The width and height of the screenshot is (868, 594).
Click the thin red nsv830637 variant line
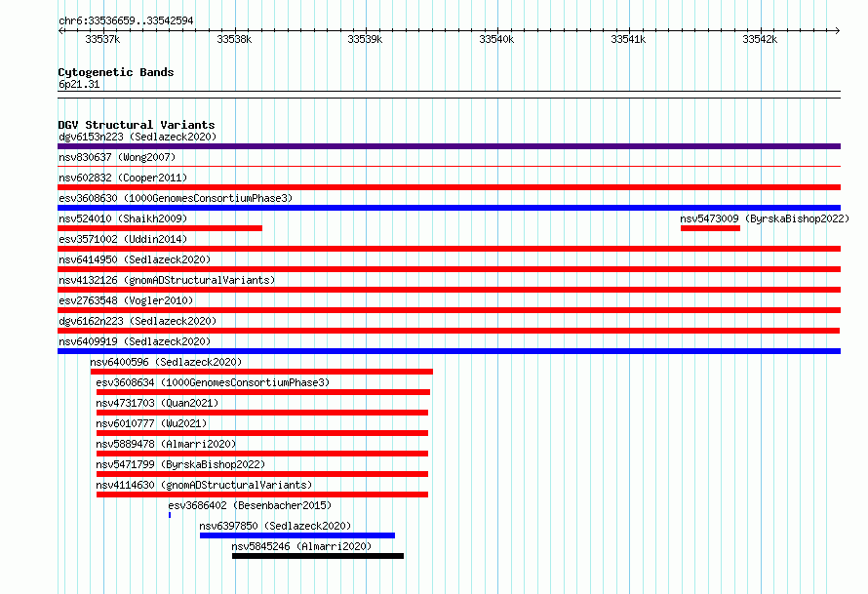point(449,166)
